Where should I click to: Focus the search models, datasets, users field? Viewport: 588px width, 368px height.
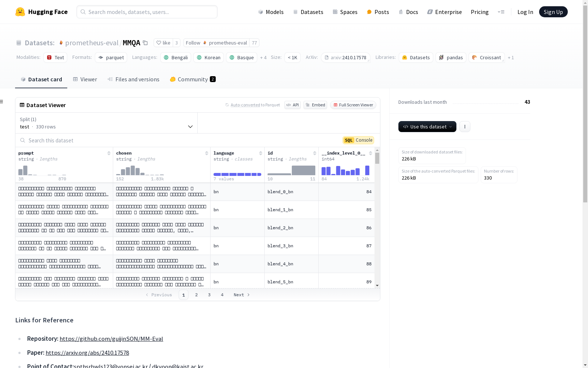[147, 12]
